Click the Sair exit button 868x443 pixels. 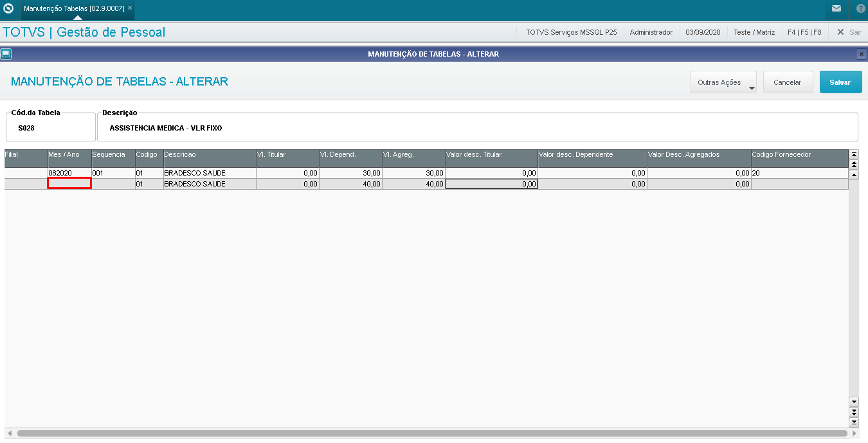click(x=849, y=32)
